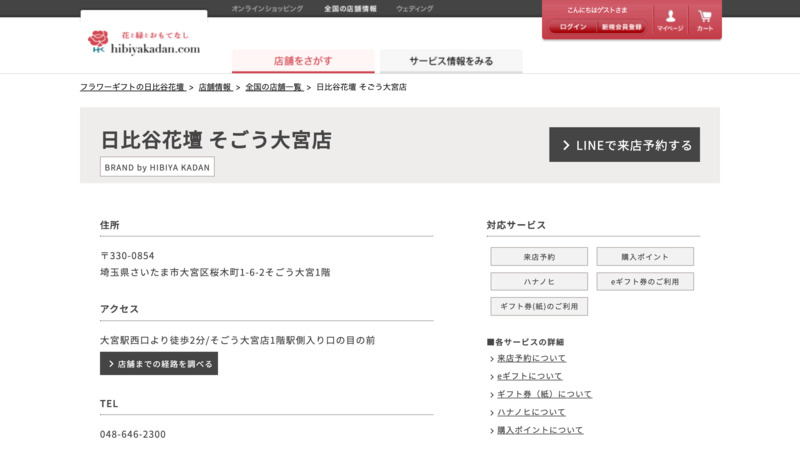800x451 pixels.
Task: Click 店舗までの経路を調べる button
Action: coord(159,364)
